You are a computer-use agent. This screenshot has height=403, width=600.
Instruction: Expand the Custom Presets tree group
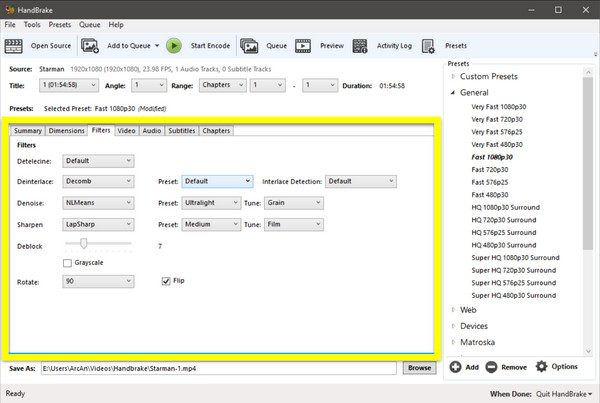[x=454, y=76]
